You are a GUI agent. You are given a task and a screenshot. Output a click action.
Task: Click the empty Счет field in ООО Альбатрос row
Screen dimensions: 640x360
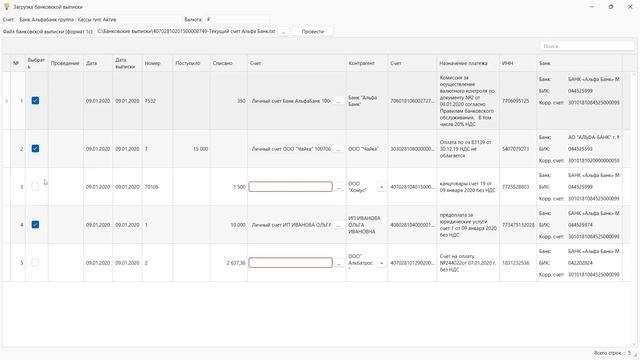290,262
